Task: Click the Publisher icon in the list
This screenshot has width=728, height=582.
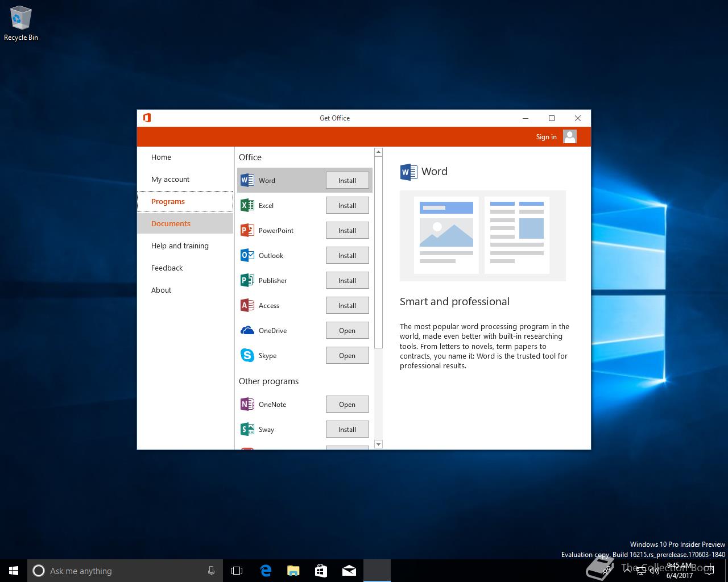Action: click(x=247, y=280)
